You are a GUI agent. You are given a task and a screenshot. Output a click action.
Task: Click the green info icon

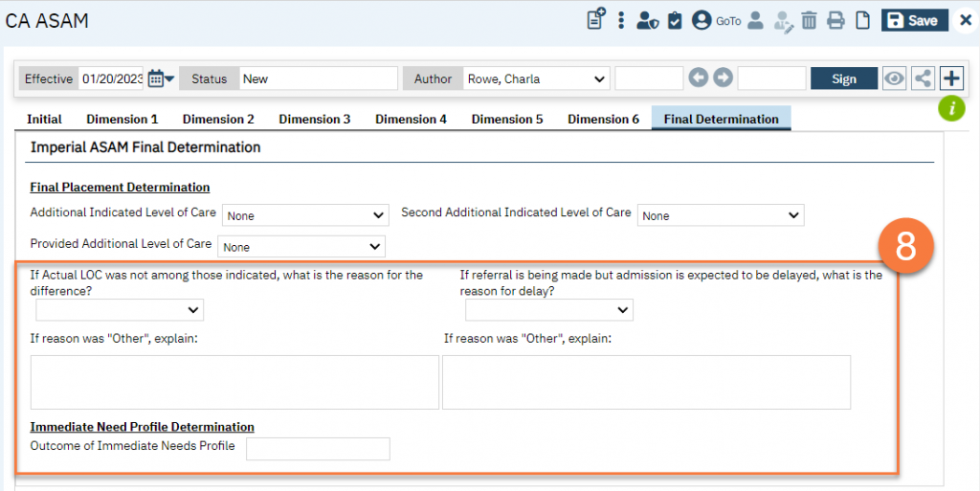coord(950,108)
